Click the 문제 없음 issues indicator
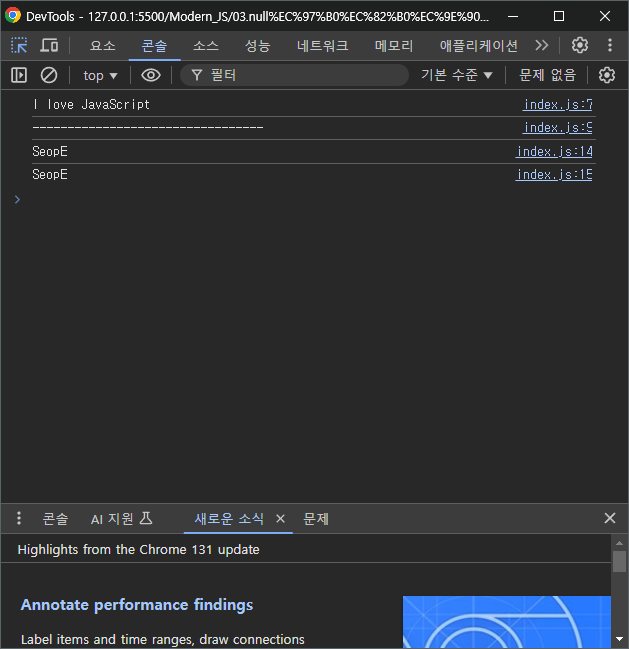The image size is (629, 649). pyautogui.click(x=547, y=75)
